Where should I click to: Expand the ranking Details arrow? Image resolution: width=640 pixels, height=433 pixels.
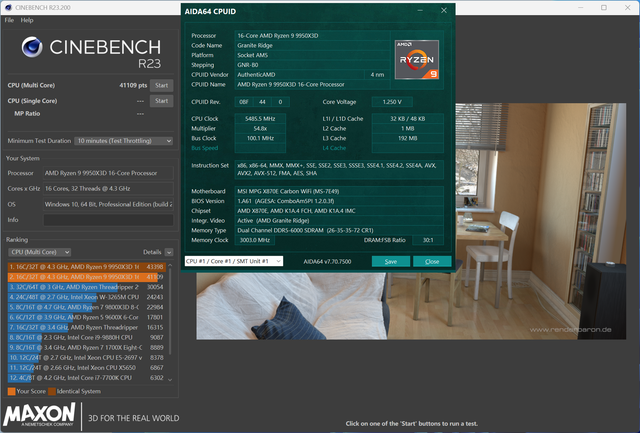(x=169, y=252)
